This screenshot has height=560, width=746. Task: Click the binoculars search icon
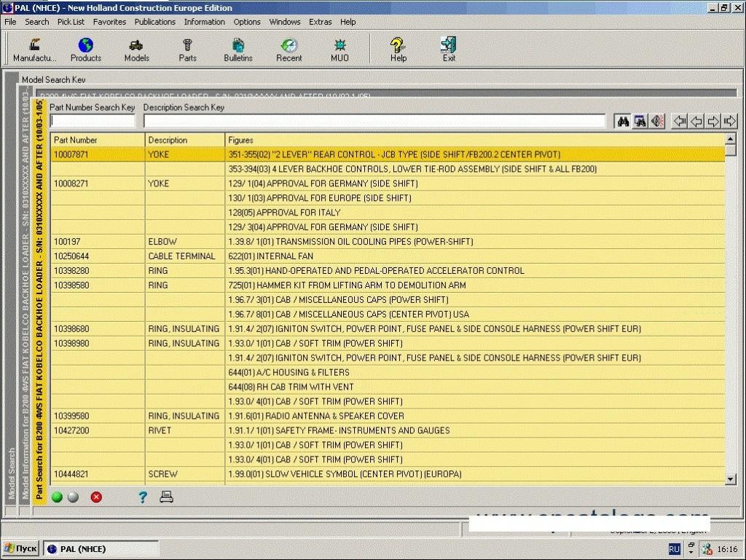[623, 122]
